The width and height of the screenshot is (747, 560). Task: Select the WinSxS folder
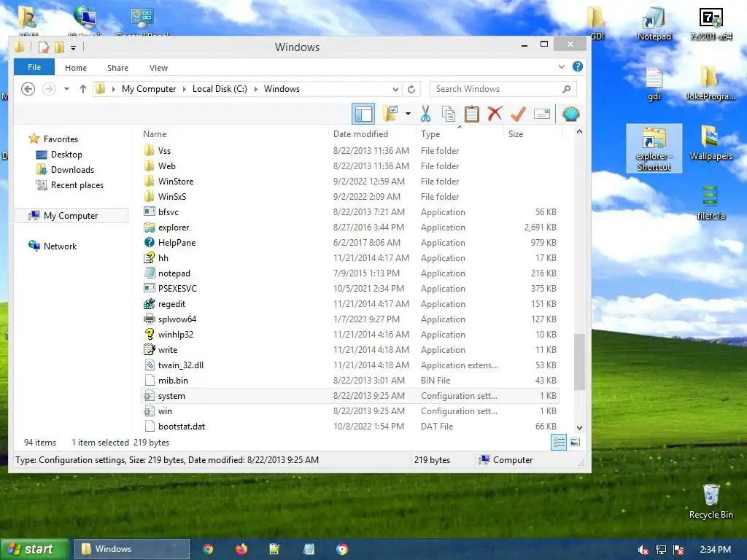[x=350, y=197]
